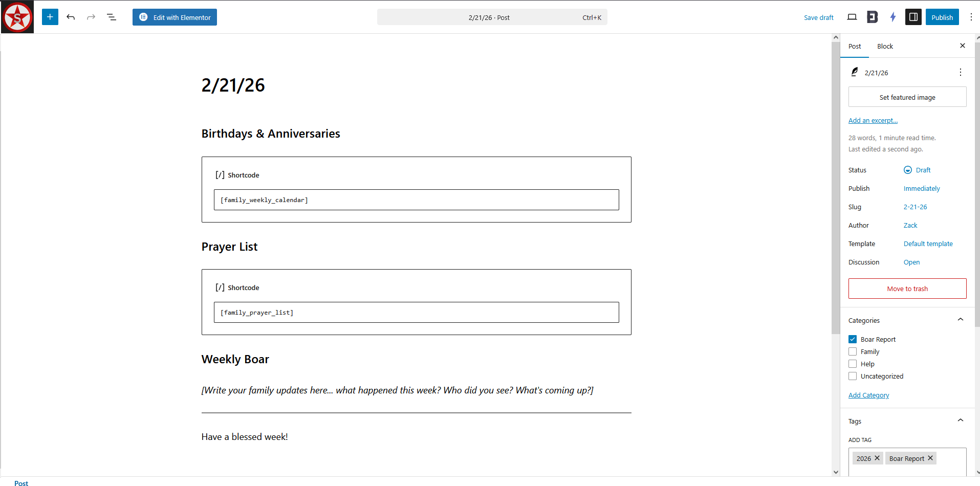Open the document overview list icon
This screenshot has height=486, width=980.
pyautogui.click(x=111, y=17)
